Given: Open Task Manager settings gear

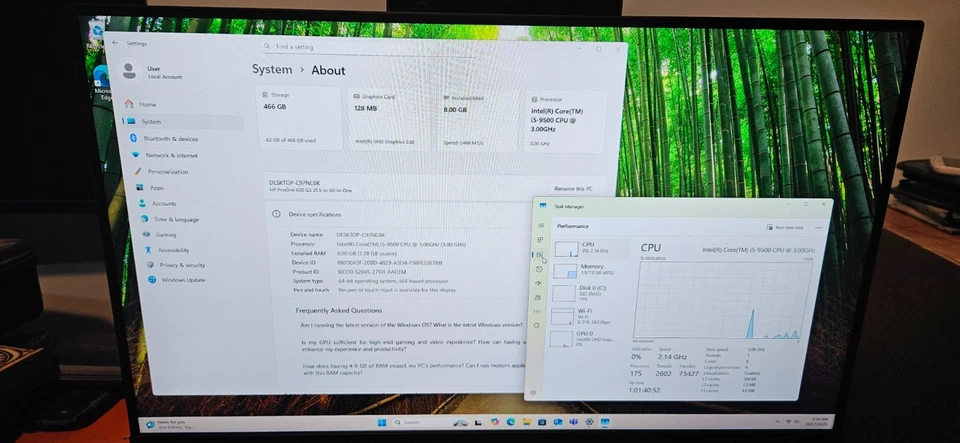Looking at the screenshot, I should [533, 393].
